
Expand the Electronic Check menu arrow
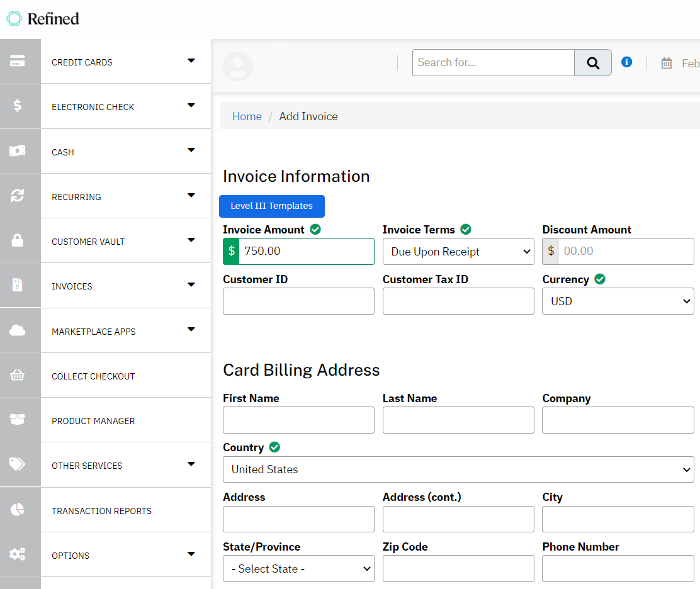click(191, 105)
